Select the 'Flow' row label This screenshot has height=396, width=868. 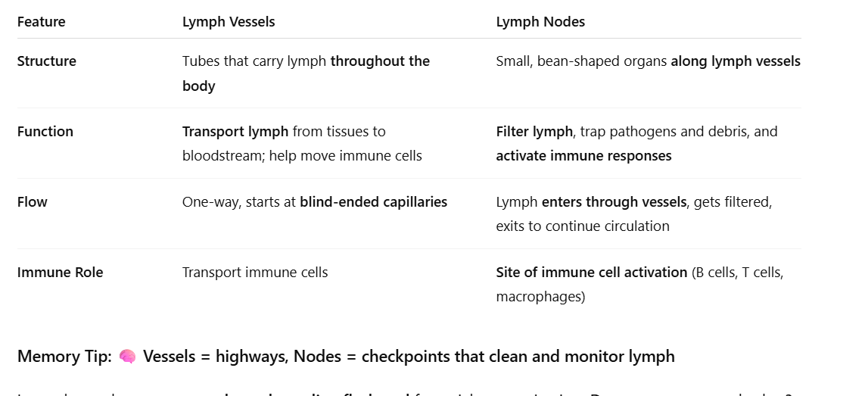[x=32, y=202]
